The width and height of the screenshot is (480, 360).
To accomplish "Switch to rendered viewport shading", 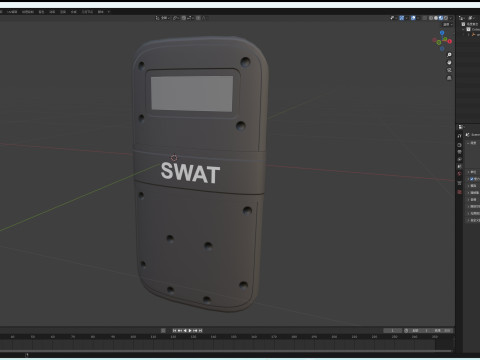I will (x=446, y=18).
